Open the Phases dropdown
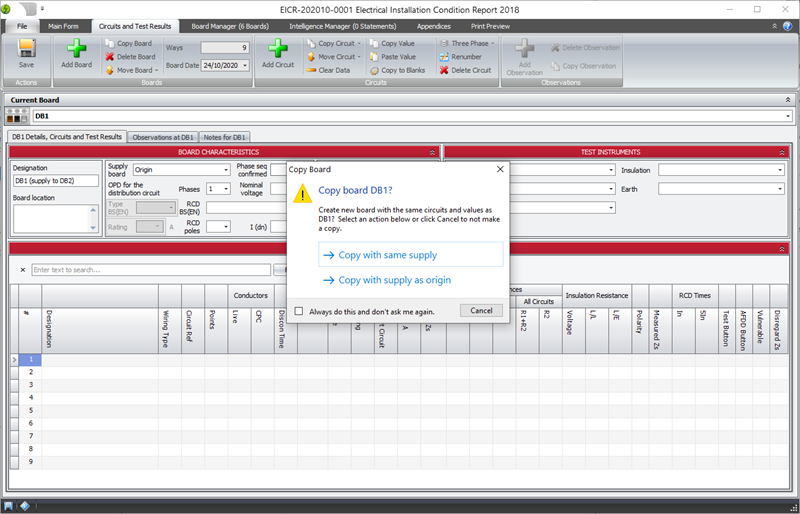This screenshot has height=514, width=800. tap(226, 189)
